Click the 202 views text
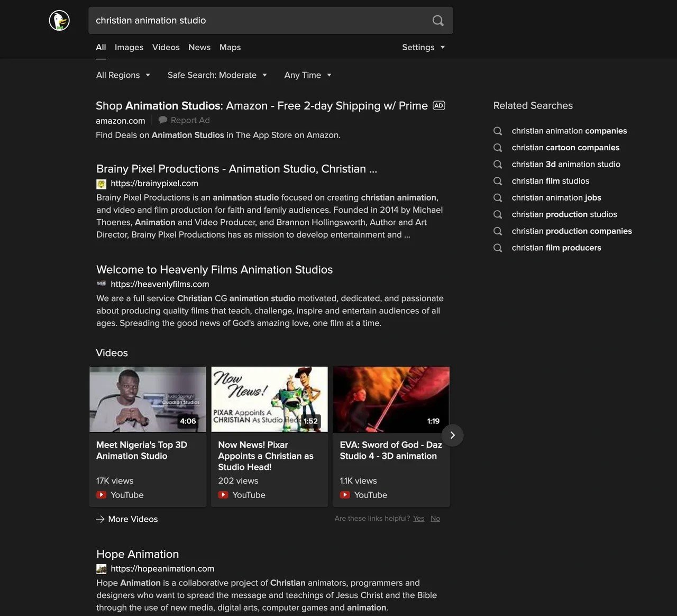 [x=238, y=481]
